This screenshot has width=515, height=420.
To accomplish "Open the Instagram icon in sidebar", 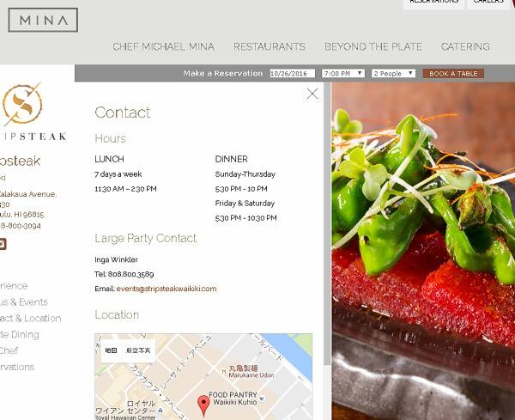I will click(x=2, y=244).
